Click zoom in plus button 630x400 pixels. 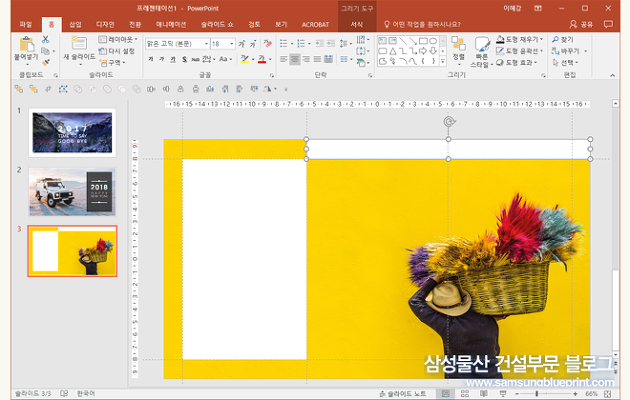coord(575,394)
